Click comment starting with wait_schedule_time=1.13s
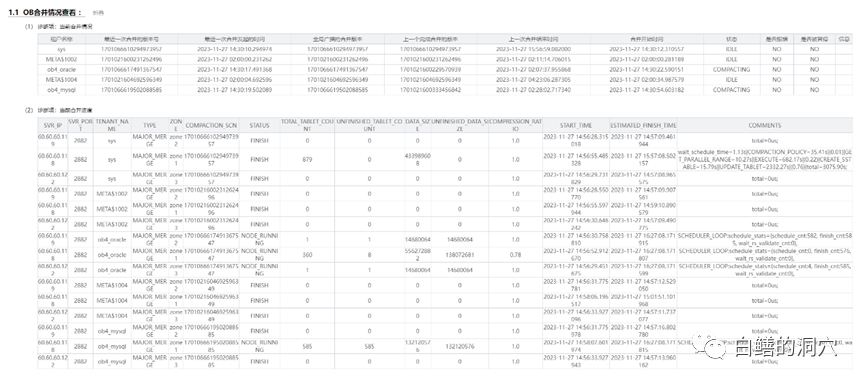Image resolution: width=865 pixels, height=384 pixels. point(765,159)
